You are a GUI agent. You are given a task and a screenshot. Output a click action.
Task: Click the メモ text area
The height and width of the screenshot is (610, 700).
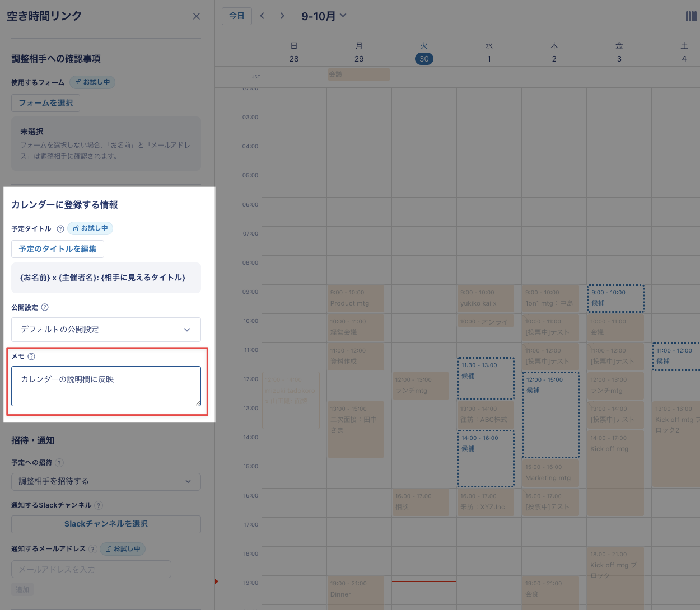click(106, 386)
